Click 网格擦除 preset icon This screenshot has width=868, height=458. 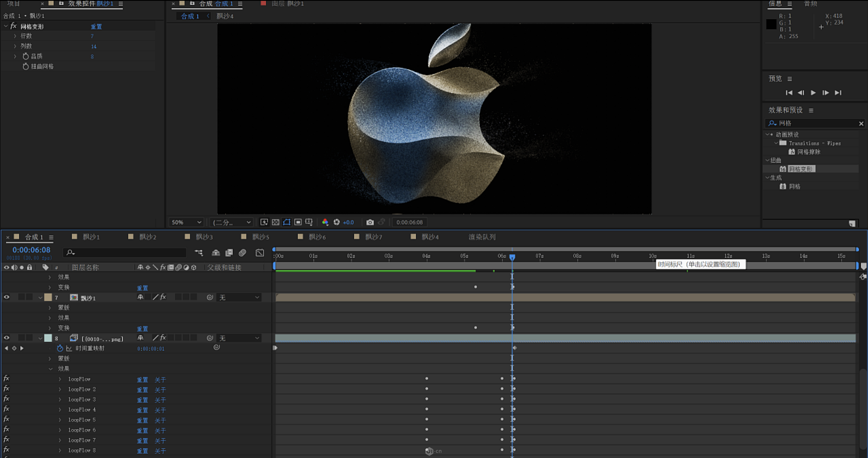(x=791, y=152)
